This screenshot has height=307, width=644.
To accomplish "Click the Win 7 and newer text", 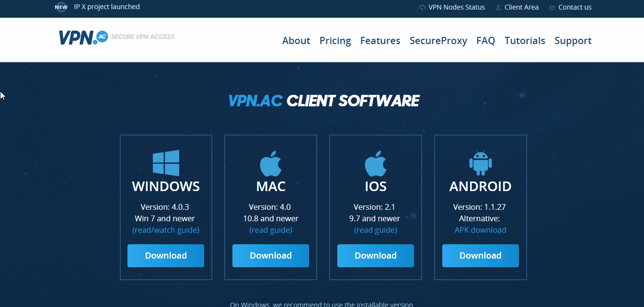I will pos(165,218).
